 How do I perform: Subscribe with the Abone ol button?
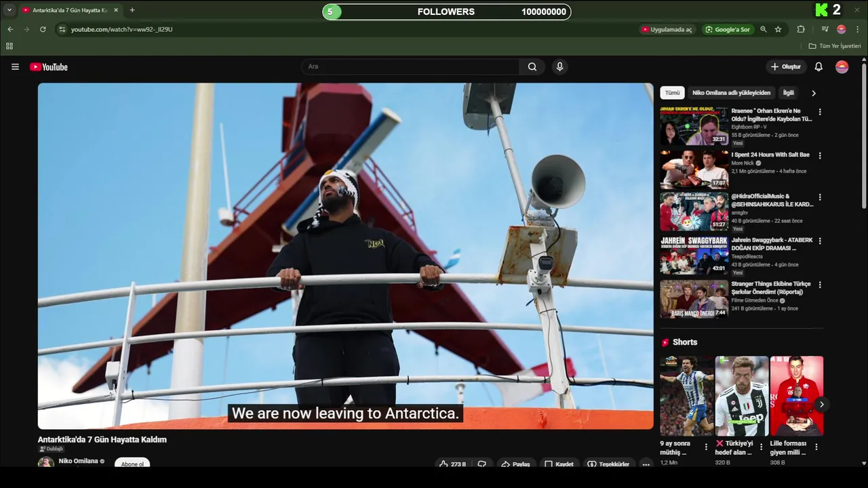pos(132,464)
